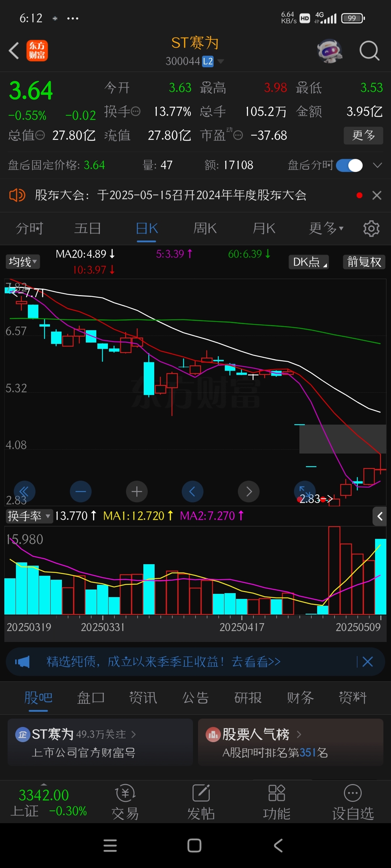This screenshot has height=868, width=391.
Task: Tap the latest candlestick on the chart
Action: 381,469
